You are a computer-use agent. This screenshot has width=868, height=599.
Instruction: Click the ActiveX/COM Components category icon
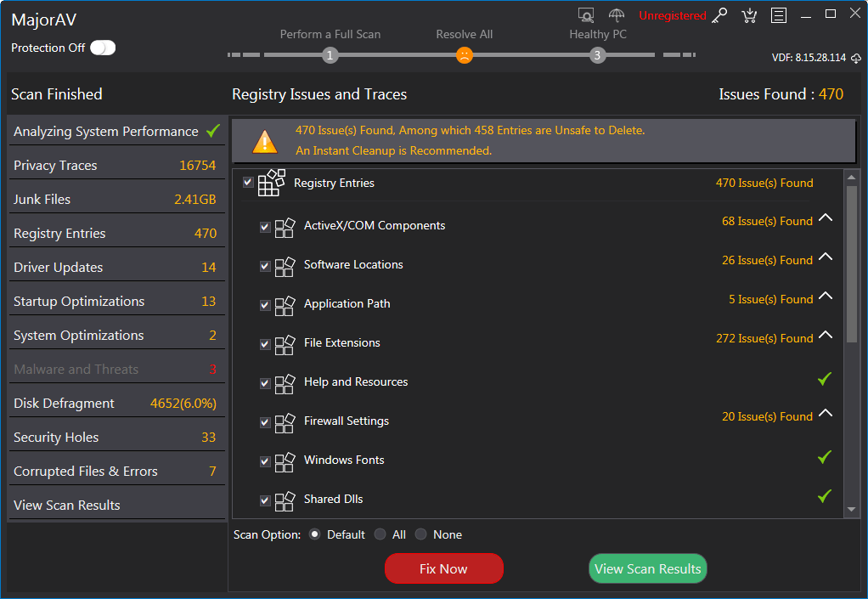[x=285, y=227]
